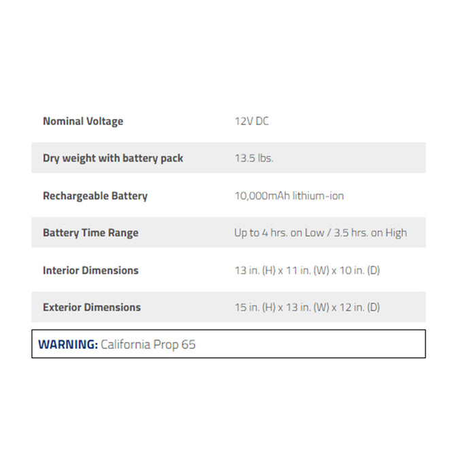Click the bold WARNING: text
Viewport: 476px width, 476px height.
pos(68,344)
